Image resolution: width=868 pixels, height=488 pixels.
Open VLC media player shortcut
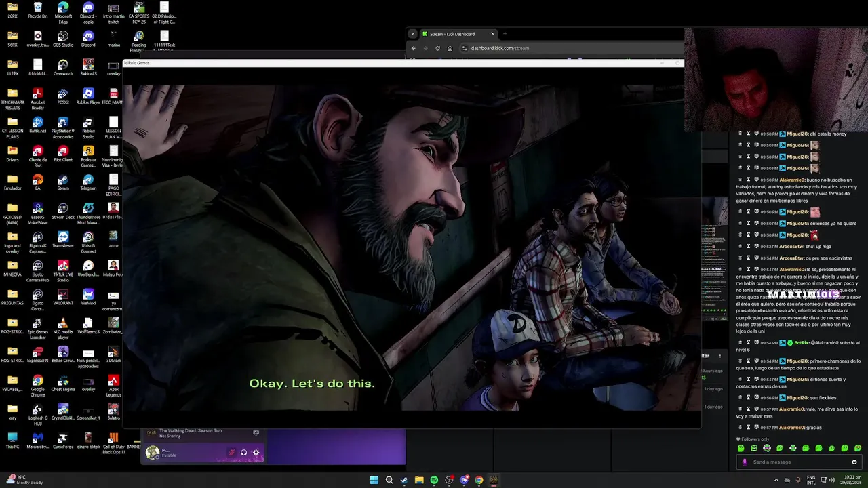tap(63, 327)
